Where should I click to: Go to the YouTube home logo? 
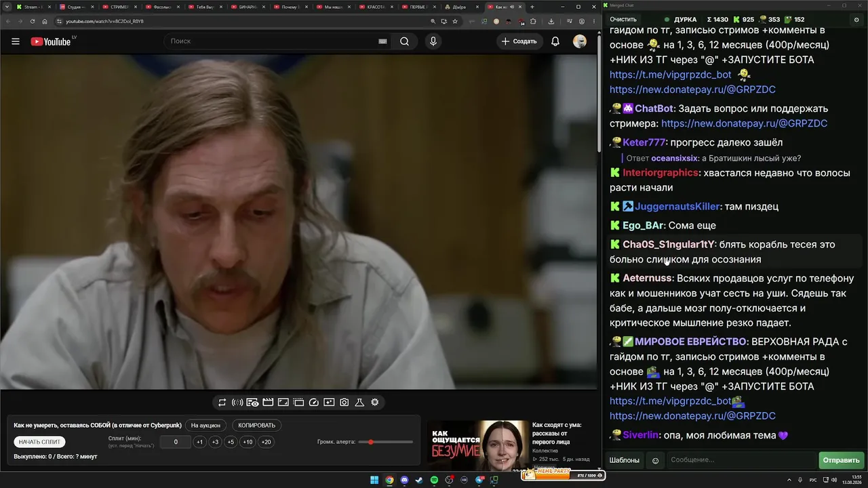[x=51, y=41]
